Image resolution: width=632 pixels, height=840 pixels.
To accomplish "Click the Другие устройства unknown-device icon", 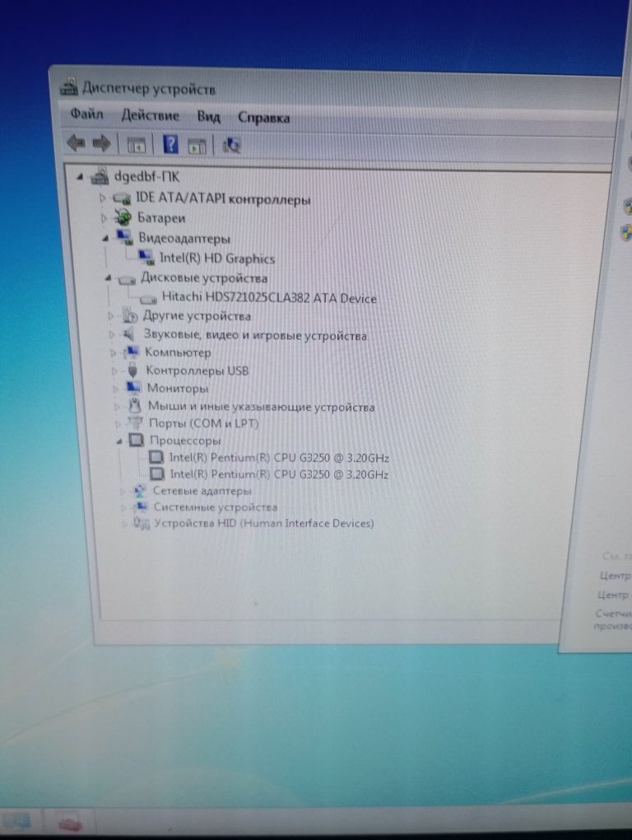I will click(x=129, y=315).
